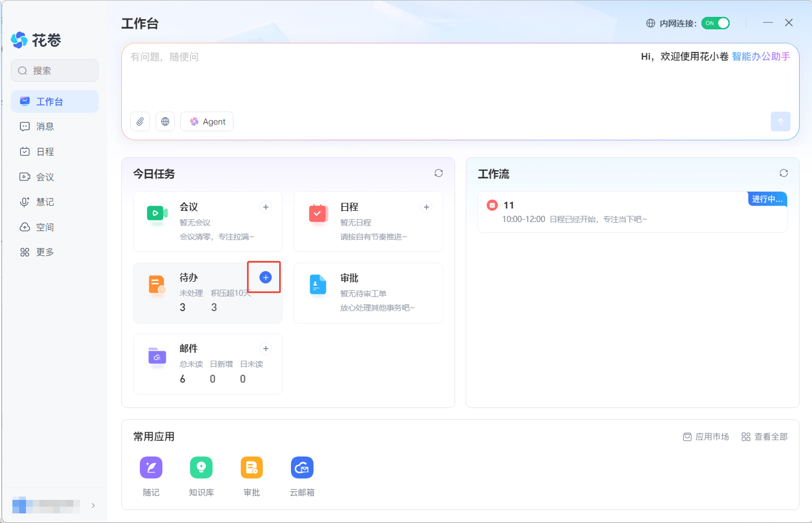This screenshot has height=523, width=812.
Task: Expand the user profile chevron
Action: coord(93,506)
